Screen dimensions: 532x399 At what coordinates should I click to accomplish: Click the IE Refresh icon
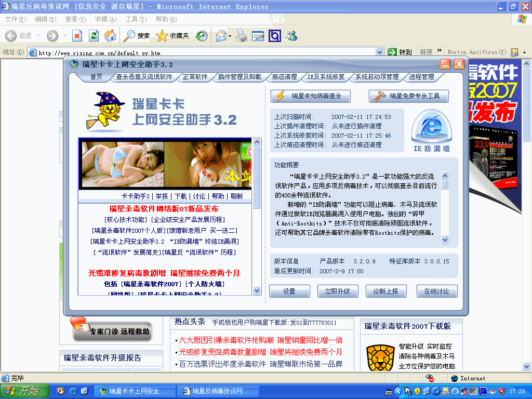[x=94, y=36]
